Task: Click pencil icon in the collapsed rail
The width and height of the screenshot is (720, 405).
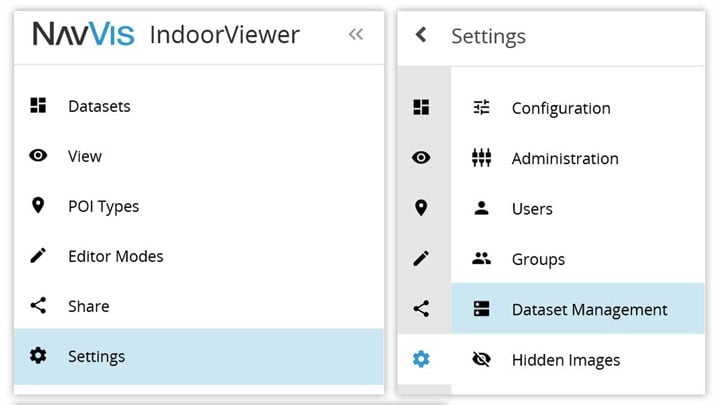Action: [421, 258]
